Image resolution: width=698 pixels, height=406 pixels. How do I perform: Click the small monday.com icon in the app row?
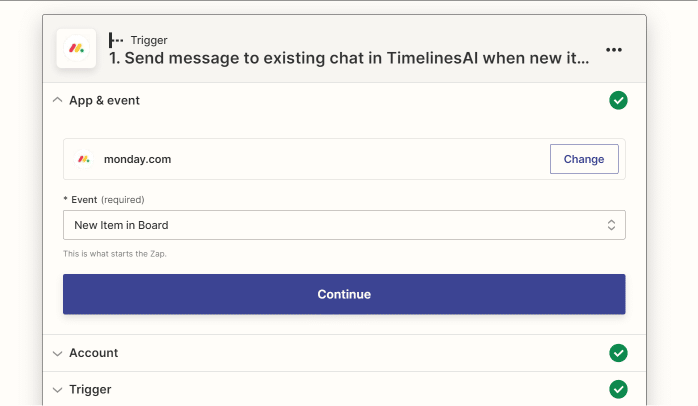[84, 159]
